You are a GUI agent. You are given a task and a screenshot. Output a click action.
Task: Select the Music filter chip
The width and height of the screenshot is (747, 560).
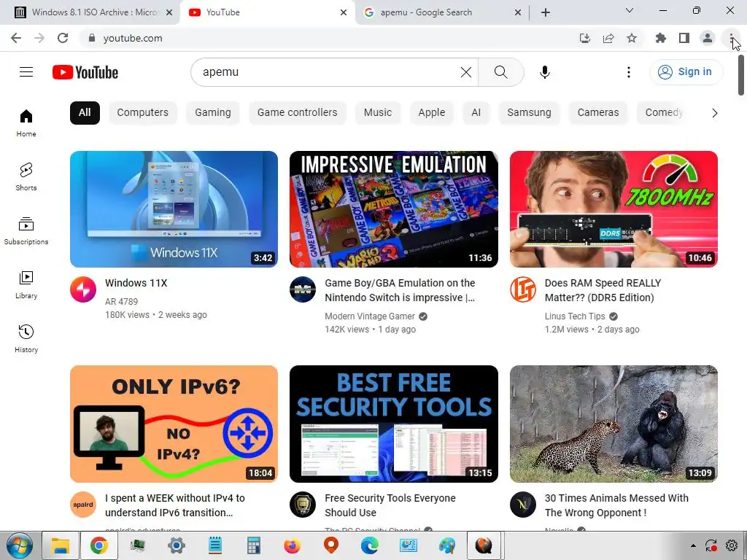point(378,113)
